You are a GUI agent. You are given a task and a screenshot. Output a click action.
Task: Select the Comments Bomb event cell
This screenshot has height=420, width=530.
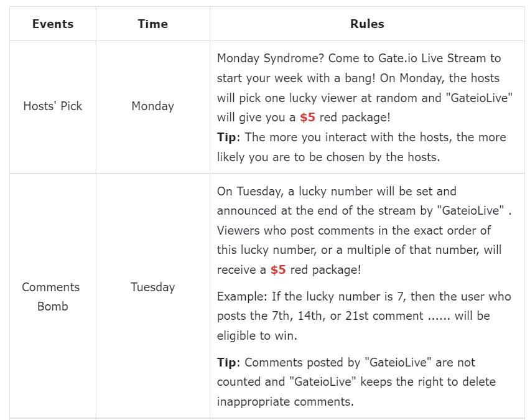click(51, 296)
